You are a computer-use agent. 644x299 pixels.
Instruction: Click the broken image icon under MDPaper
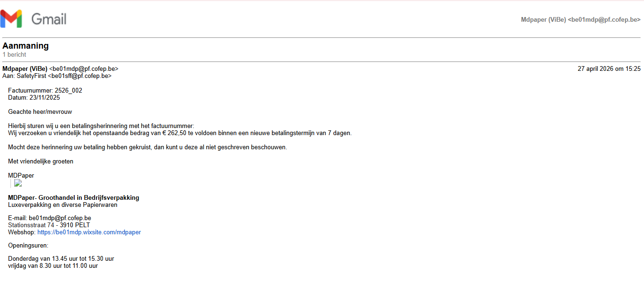click(x=18, y=183)
